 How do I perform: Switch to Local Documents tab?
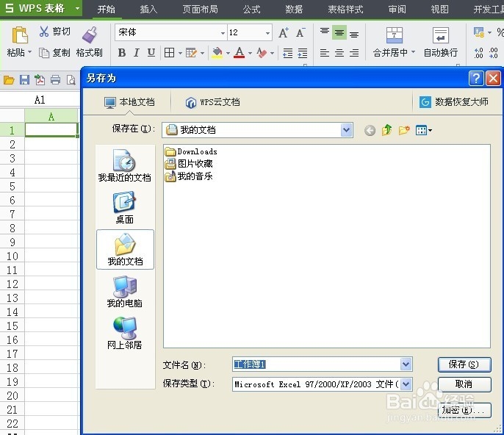(x=129, y=102)
